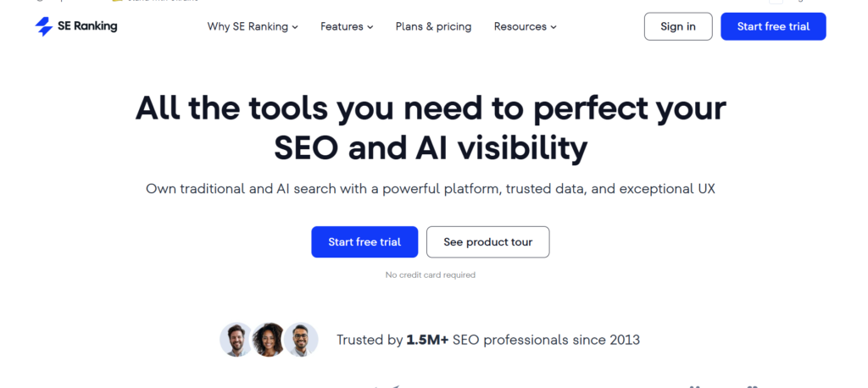868x388 pixels.
Task: Click the SE Ranking wordmark text
Action: pos(88,26)
